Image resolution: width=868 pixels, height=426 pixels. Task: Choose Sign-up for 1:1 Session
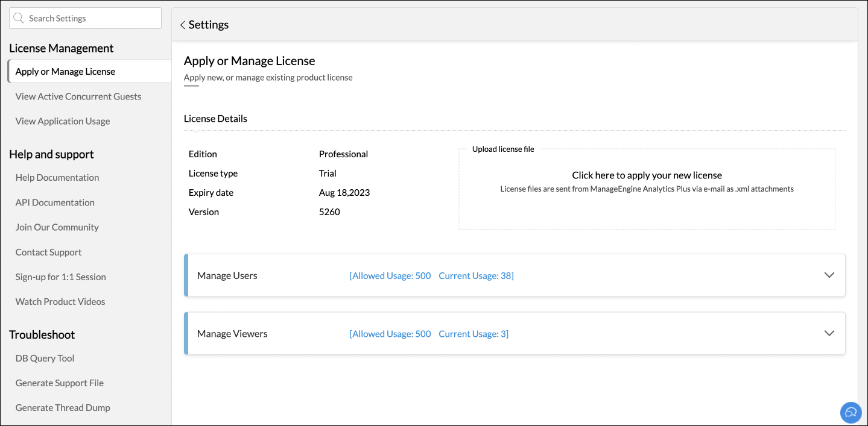60,277
